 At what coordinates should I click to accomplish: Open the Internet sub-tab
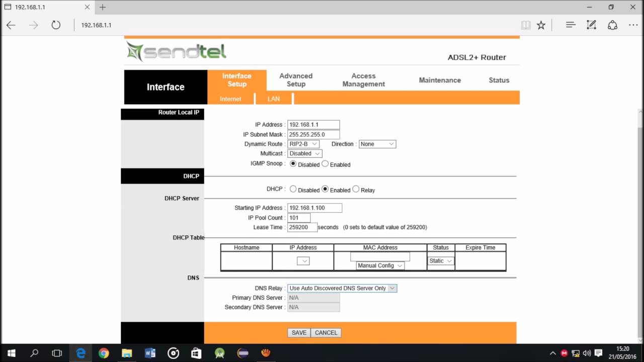point(230,99)
